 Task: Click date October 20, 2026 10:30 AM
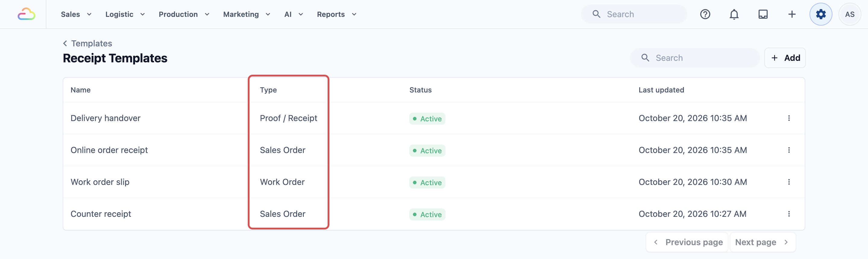[x=693, y=182]
